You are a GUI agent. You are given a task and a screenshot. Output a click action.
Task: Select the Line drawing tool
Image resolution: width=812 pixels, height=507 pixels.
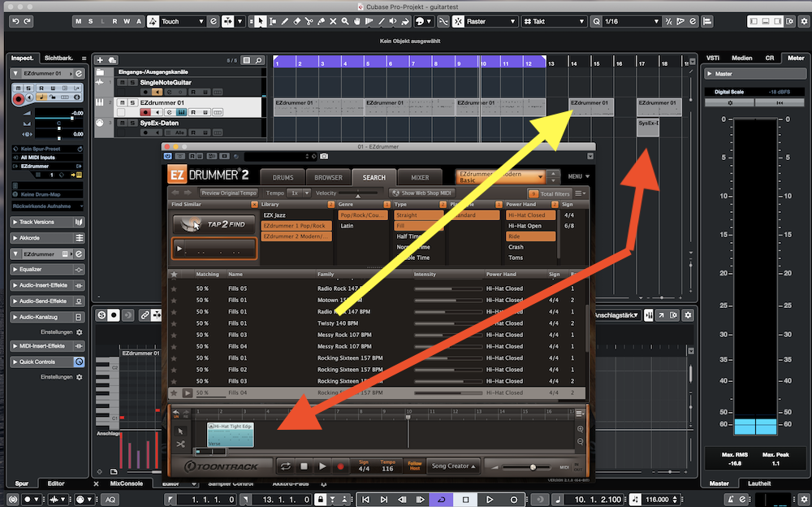click(x=381, y=21)
